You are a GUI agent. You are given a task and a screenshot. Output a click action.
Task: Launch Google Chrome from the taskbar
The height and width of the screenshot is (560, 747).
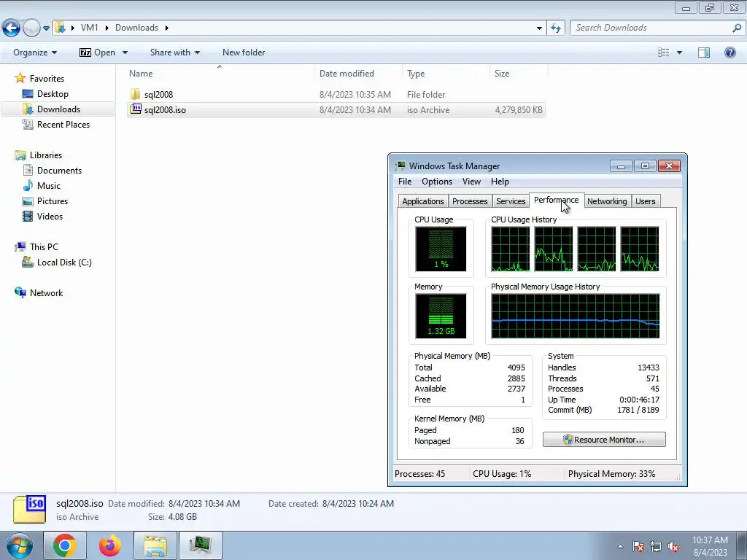[x=65, y=545]
